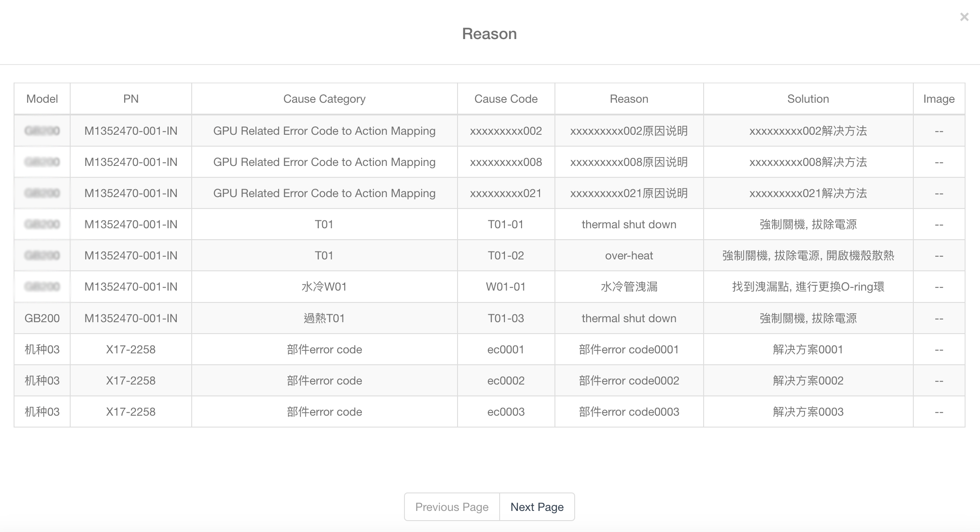Screen dimensions: 980x532
Task: Close the Reason dialog with X
Action: coord(964,17)
